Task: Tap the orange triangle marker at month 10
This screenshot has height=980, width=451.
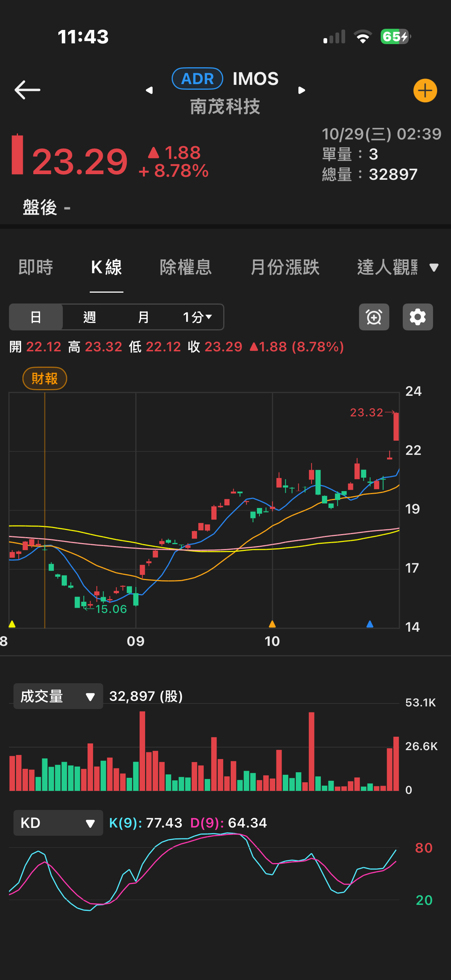Action: click(x=272, y=624)
